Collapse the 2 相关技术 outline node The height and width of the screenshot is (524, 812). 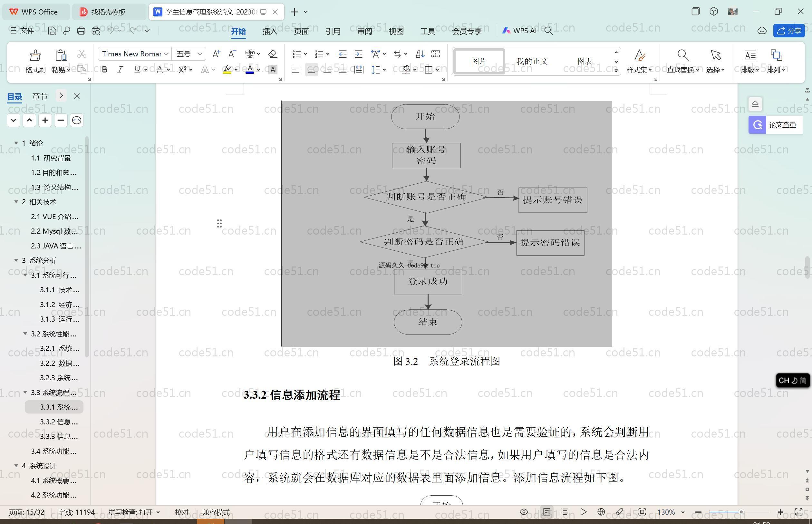16,202
